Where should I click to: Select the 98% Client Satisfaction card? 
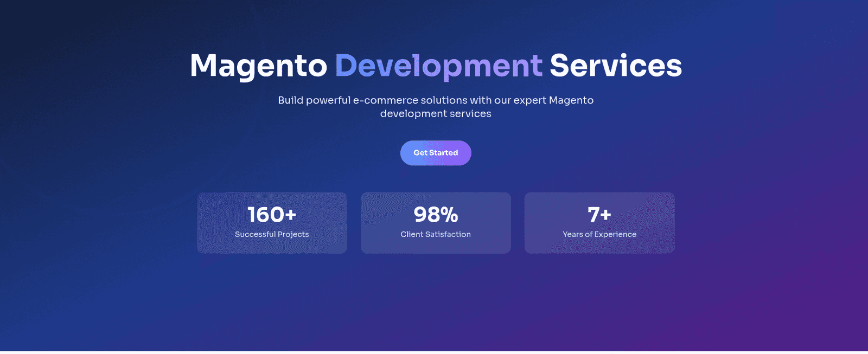[436, 223]
